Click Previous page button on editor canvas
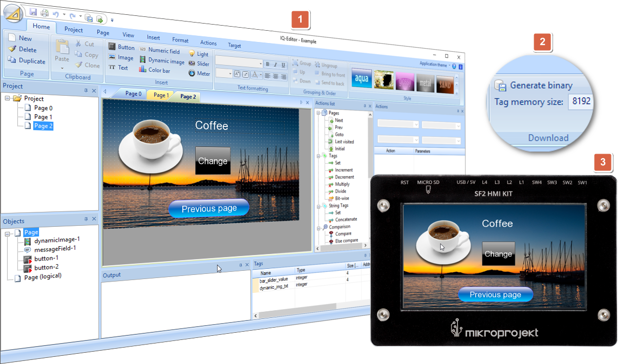The height and width of the screenshot is (364, 634). click(209, 208)
